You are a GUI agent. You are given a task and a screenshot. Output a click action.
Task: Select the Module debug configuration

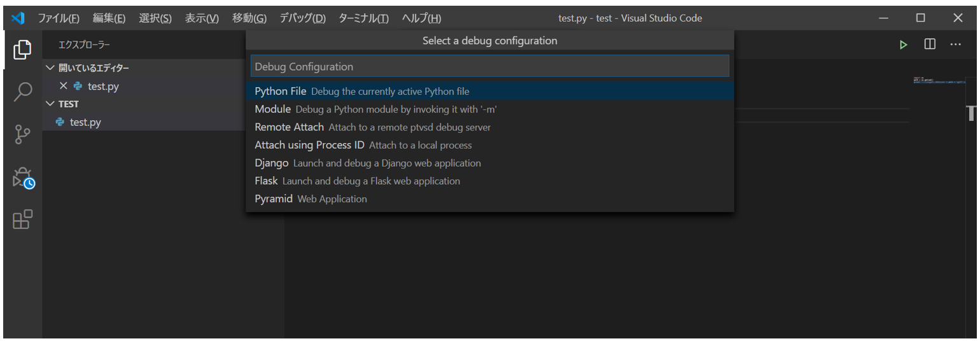tap(489, 109)
